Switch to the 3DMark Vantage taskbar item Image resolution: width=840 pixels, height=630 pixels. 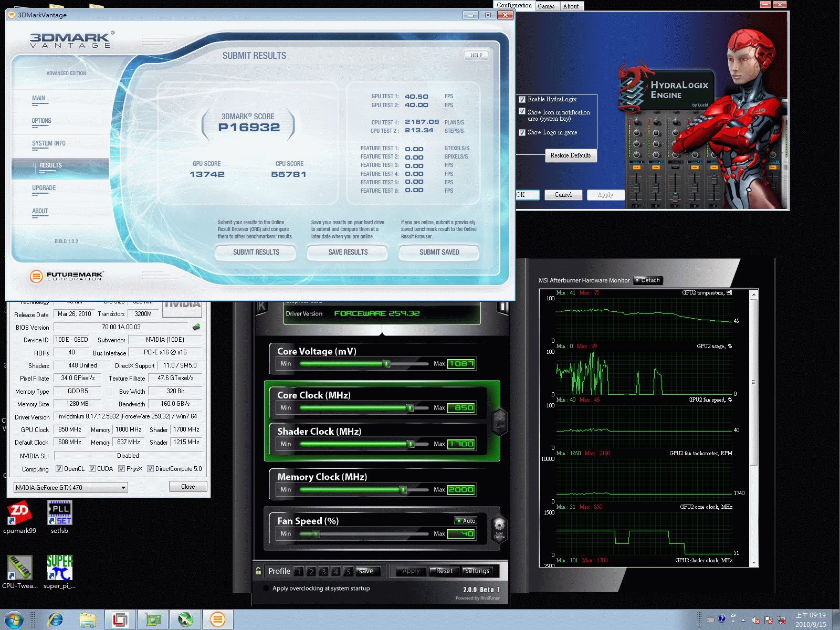[218, 620]
